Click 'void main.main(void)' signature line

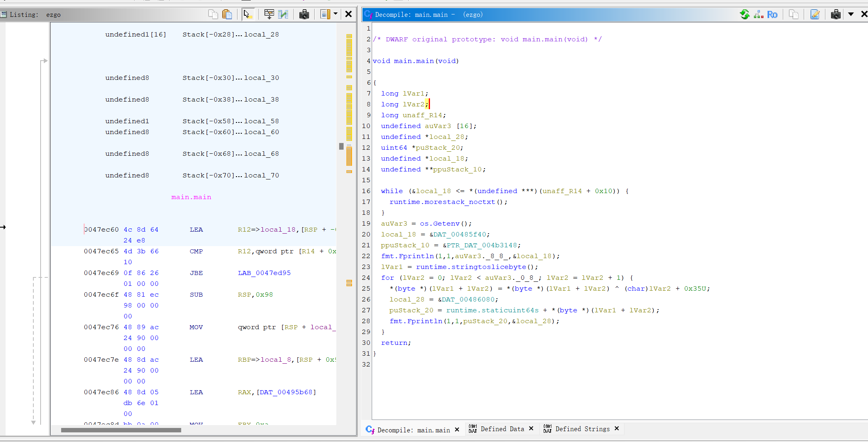pyautogui.click(x=416, y=61)
